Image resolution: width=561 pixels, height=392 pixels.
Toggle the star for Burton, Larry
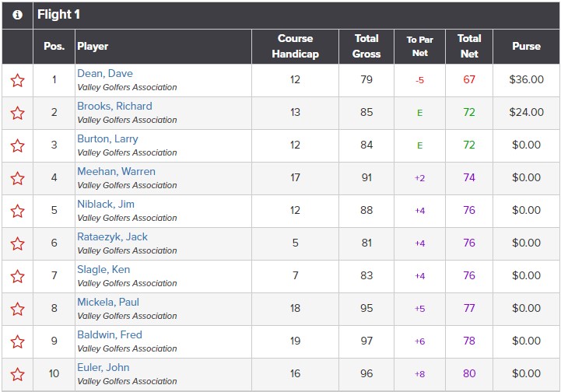(17, 145)
